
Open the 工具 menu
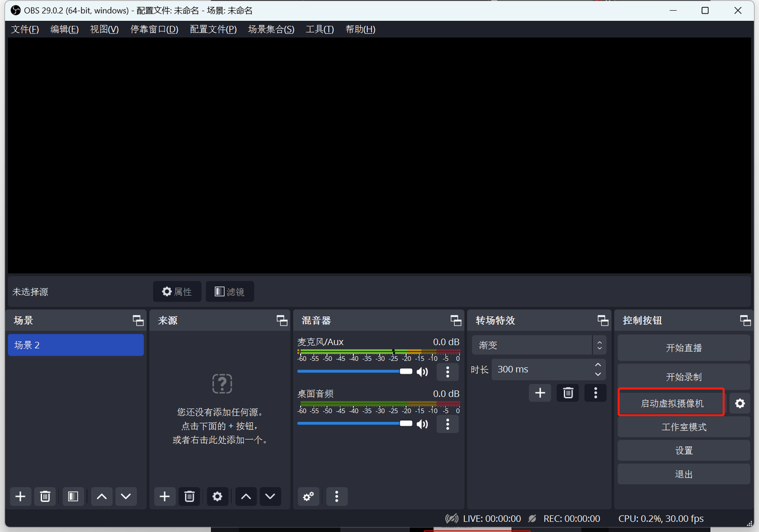(x=320, y=28)
